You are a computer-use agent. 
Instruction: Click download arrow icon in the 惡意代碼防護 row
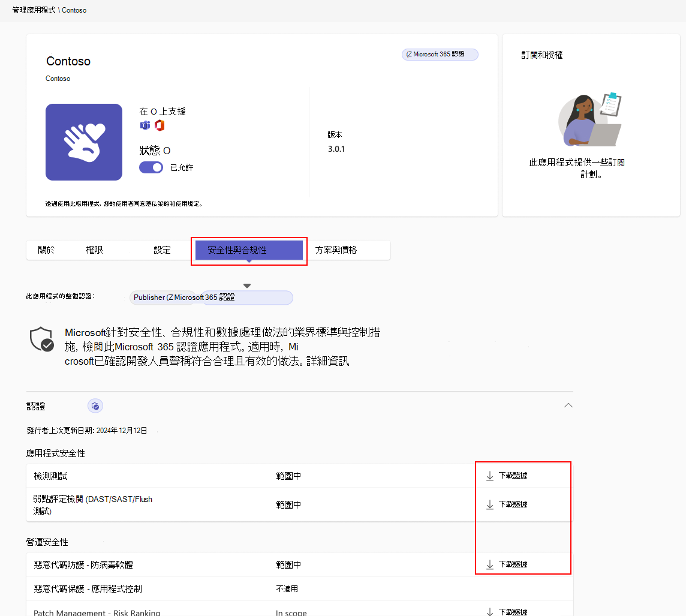pos(490,564)
